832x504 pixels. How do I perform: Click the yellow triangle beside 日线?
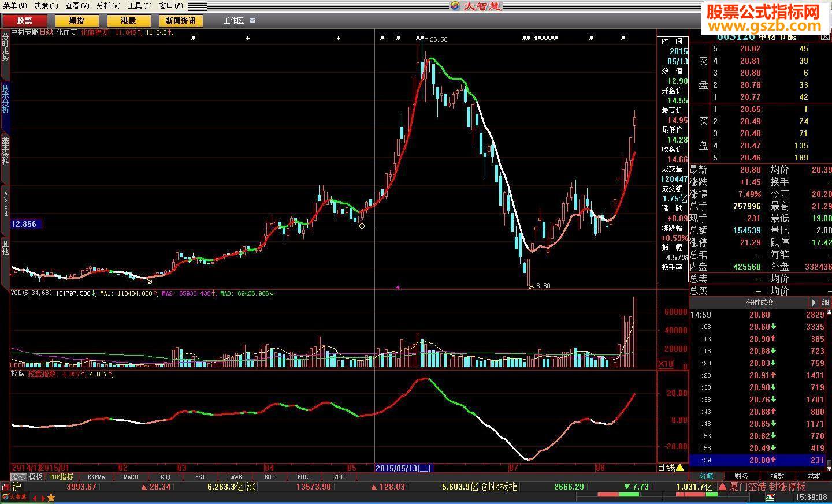[679, 467]
